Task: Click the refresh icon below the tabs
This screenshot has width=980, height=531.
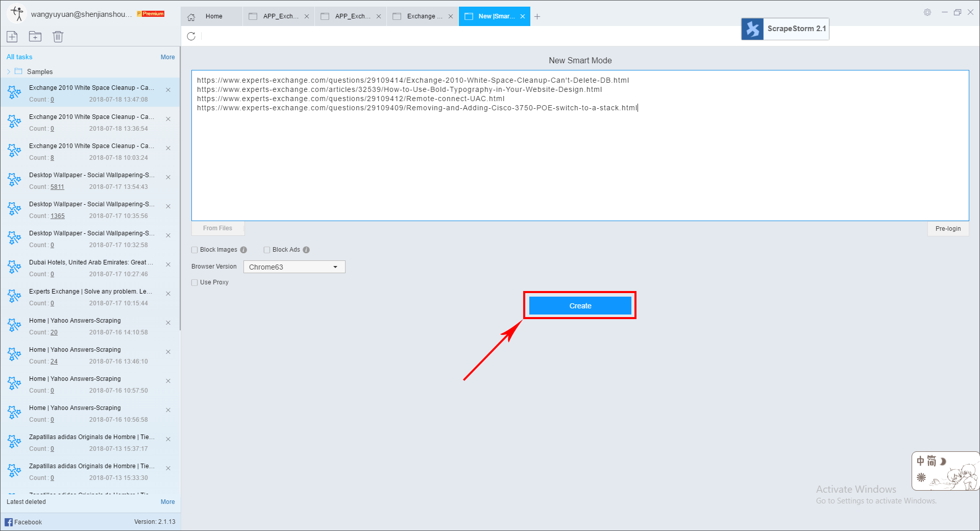Action: [191, 36]
